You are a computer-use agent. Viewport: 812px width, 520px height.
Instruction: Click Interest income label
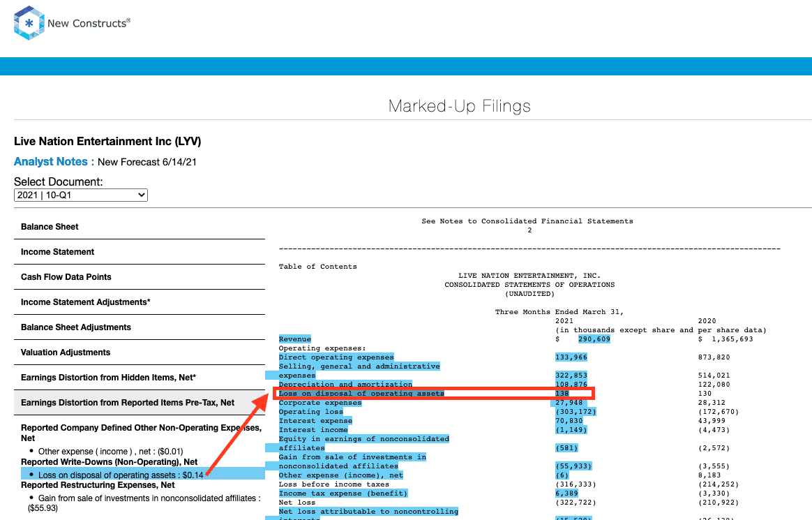pos(313,430)
